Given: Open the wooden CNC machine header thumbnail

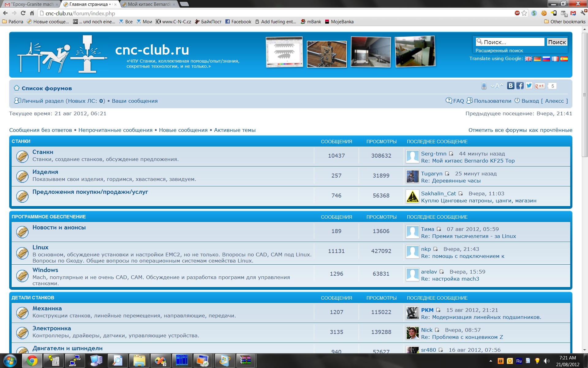Looking at the screenshot, I should tap(326, 54).
